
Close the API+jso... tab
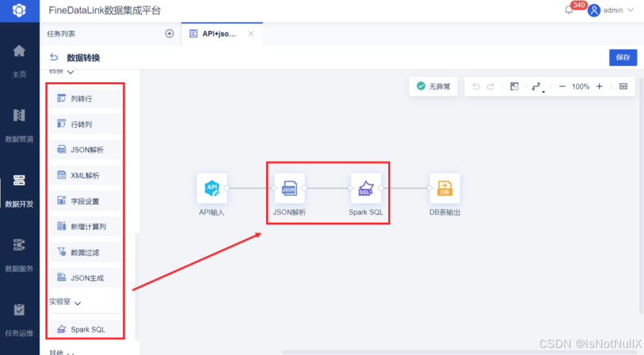click(251, 34)
